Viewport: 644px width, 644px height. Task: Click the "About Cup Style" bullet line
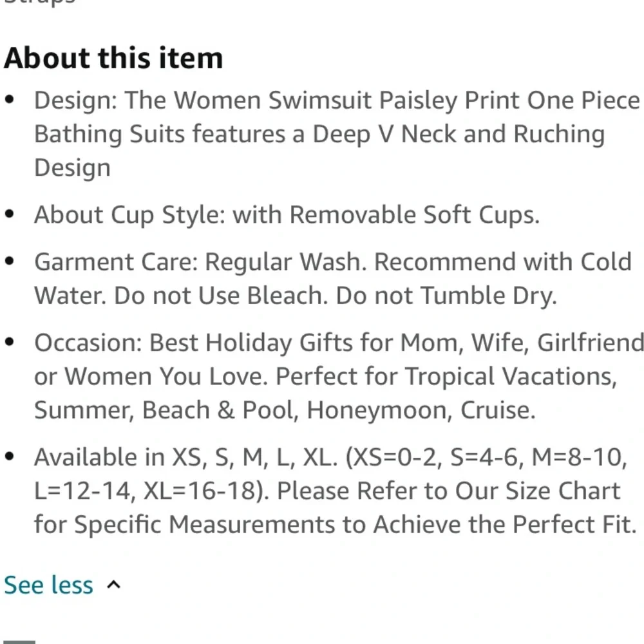pos(287,215)
